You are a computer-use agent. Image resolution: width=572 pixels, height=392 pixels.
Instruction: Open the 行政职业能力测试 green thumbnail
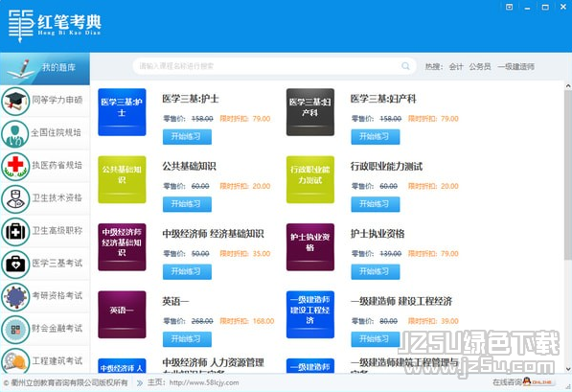click(310, 179)
